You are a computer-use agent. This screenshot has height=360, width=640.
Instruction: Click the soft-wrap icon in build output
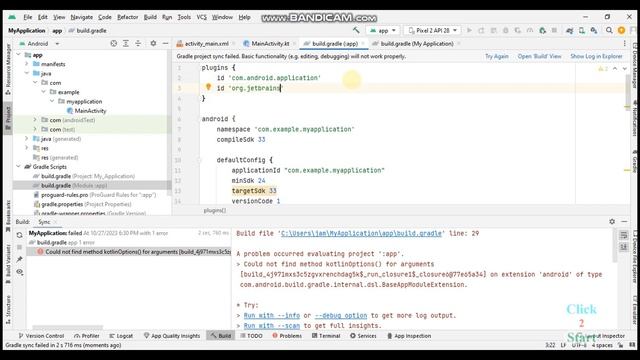(x=623, y=235)
